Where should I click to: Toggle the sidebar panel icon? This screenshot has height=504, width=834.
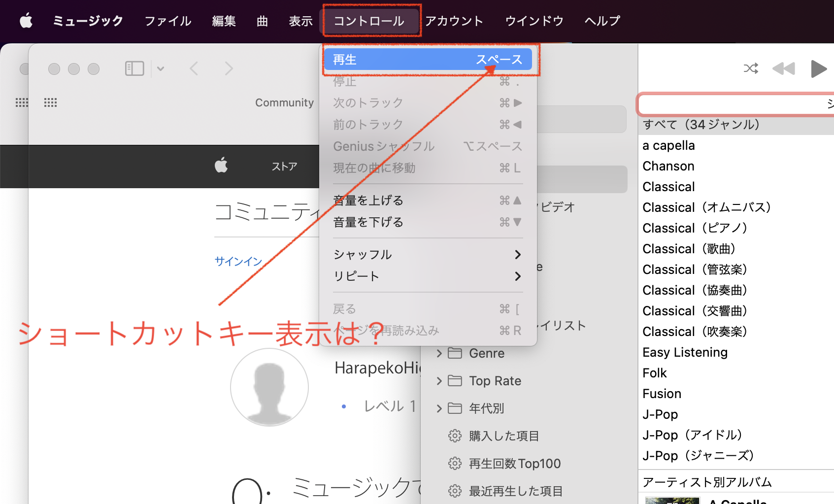pos(134,68)
